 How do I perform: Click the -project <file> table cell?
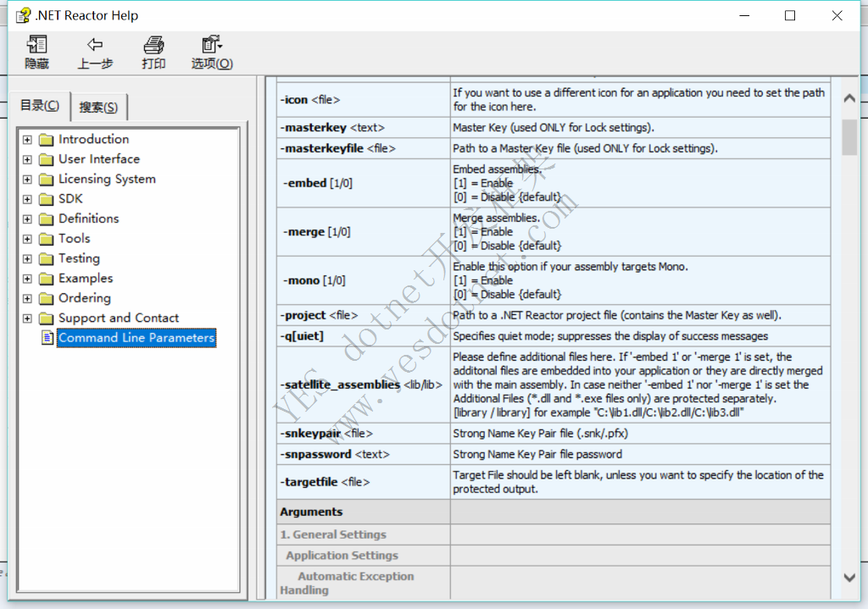363,315
